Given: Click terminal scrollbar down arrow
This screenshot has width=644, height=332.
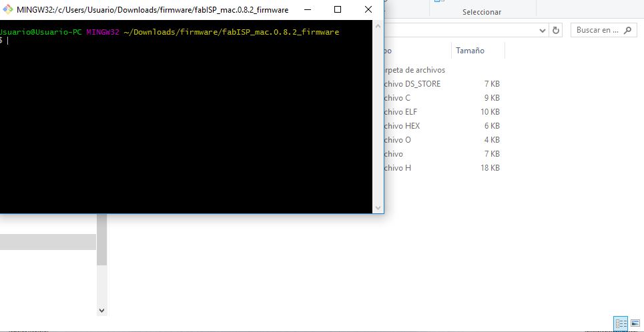Looking at the screenshot, I should 378,208.
